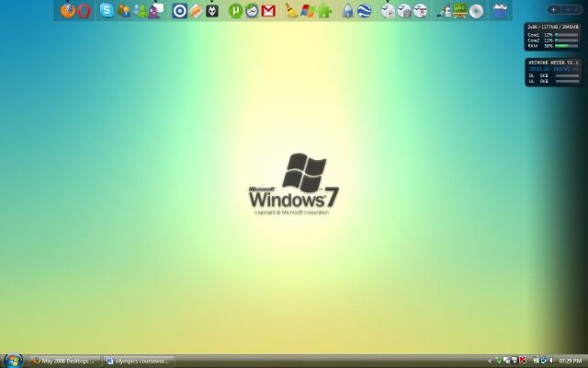The width and height of the screenshot is (588, 368).
Task: Switch to olympics coursework taskbar window
Action: pyautogui.click(x=139, y=362)
